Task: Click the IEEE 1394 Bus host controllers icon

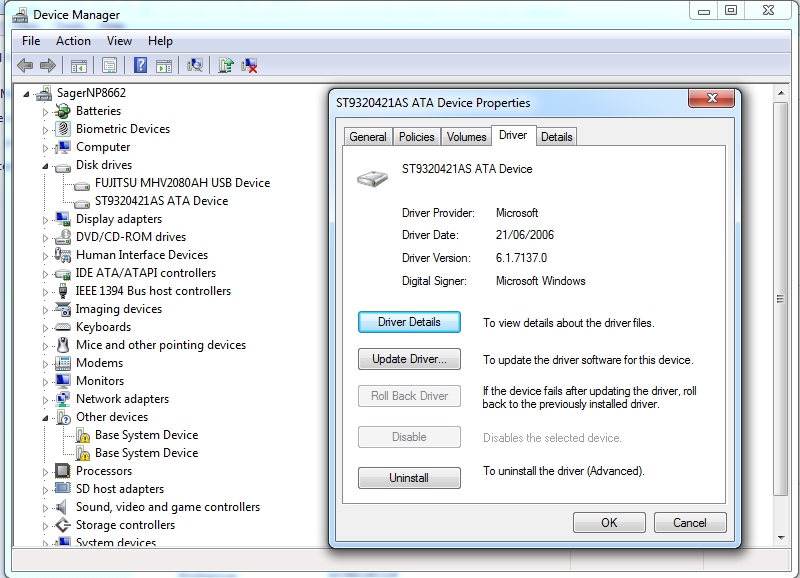Action: [x=63, y=291]
